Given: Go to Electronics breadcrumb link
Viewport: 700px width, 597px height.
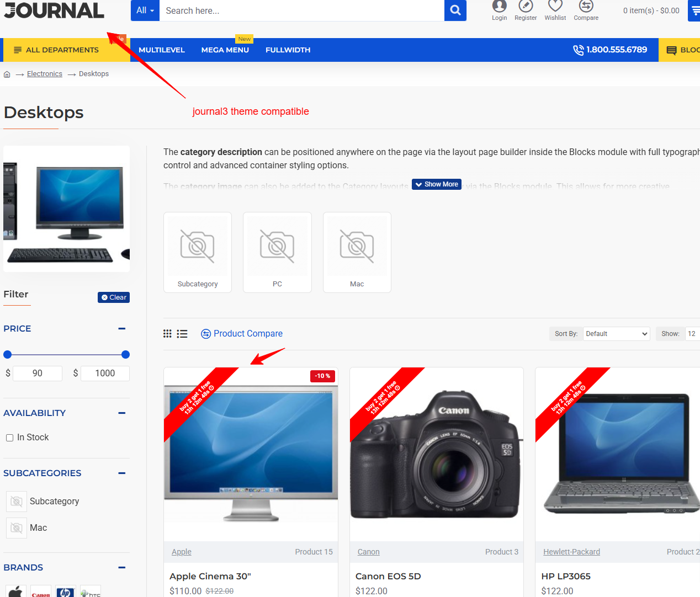Looking at the screenshot, I should click(x=45, y=74).
